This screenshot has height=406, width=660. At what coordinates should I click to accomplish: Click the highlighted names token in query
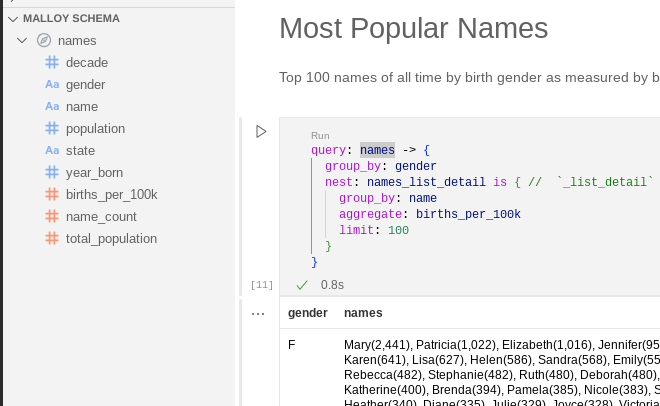[x=377, y=150]
